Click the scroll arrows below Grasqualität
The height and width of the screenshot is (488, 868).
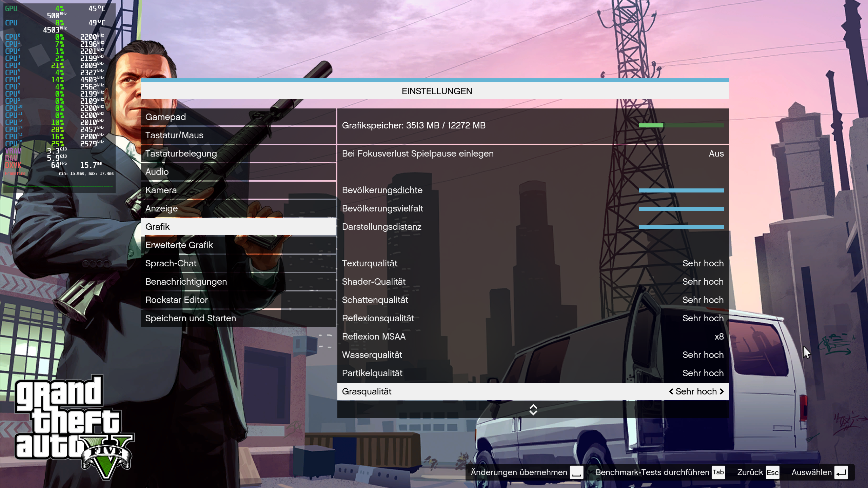click(533, 410)
